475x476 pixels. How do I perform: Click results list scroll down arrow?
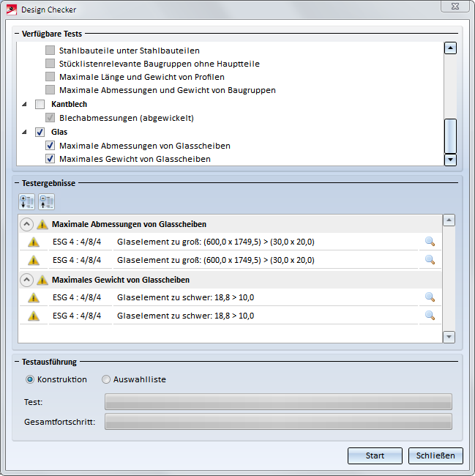[x=449, y=337]
